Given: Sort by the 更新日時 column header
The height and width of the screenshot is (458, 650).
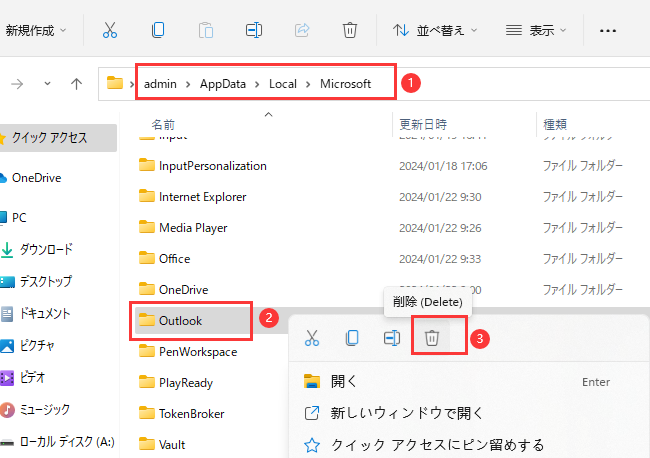Looking at the screenshot, I should click(x=423, y=124).
